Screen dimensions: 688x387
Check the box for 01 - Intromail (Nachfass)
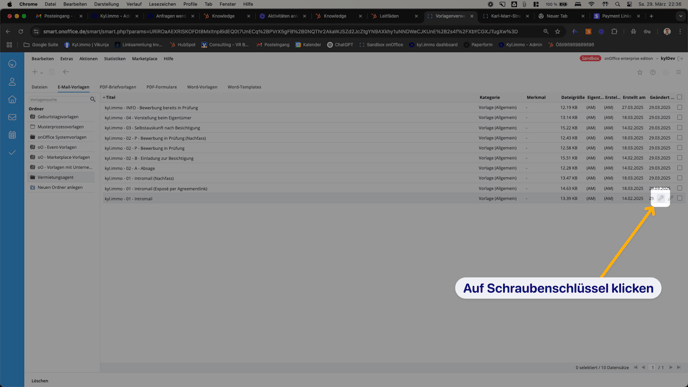(x=680, y=178)
